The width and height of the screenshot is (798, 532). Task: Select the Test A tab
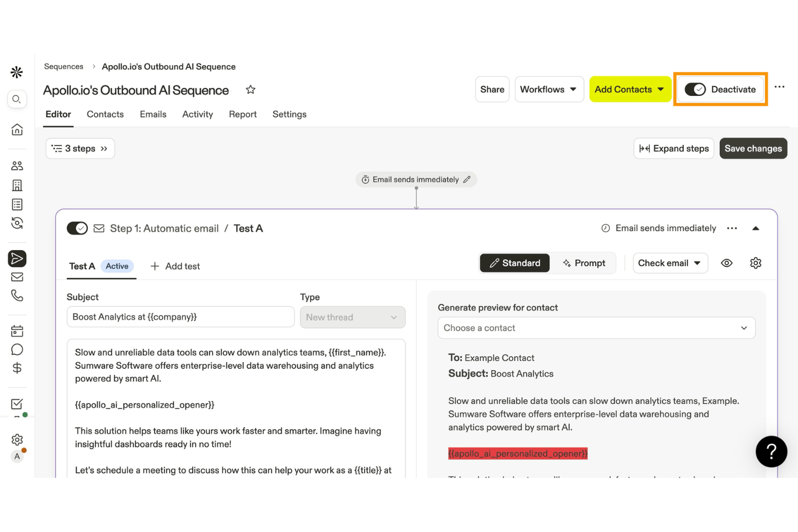[82, 266]
